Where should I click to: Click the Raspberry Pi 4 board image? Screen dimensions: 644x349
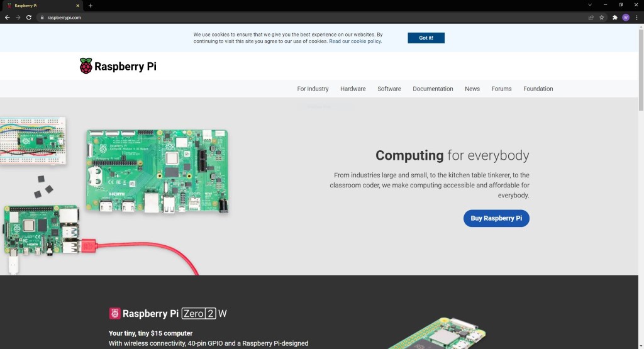click(x=41, y=230)
